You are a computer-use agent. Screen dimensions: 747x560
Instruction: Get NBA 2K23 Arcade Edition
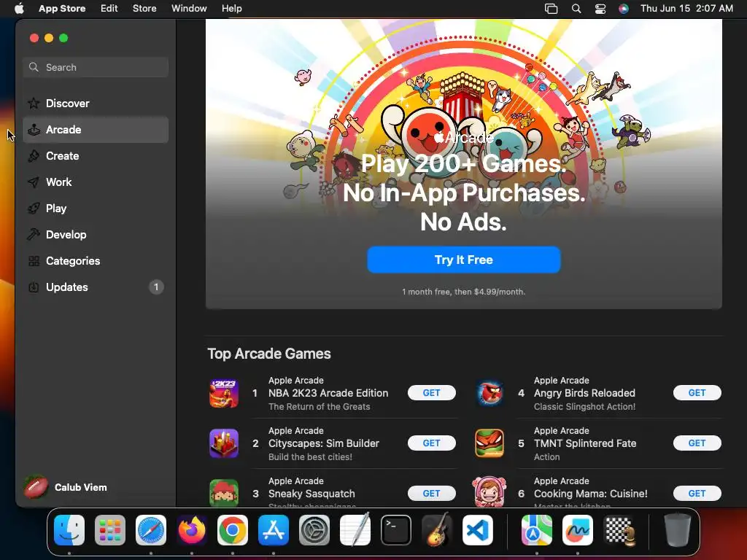point(432,393)
